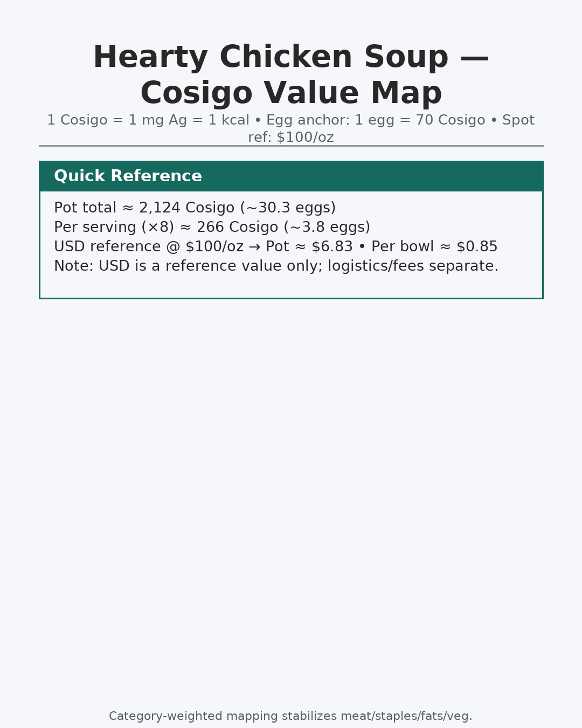
Task: Click the "(~3.8 eggs)" text
Action: click(327, 228)
